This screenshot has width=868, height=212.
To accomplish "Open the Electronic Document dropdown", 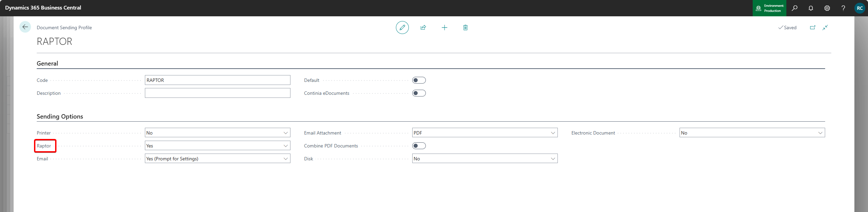I will pyautogui.click(x=752, y=133).
